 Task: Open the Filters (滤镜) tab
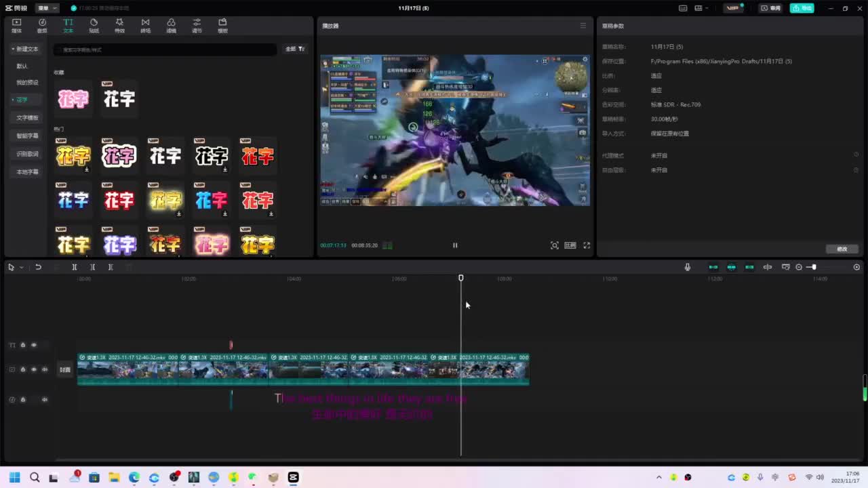point(171,26)
